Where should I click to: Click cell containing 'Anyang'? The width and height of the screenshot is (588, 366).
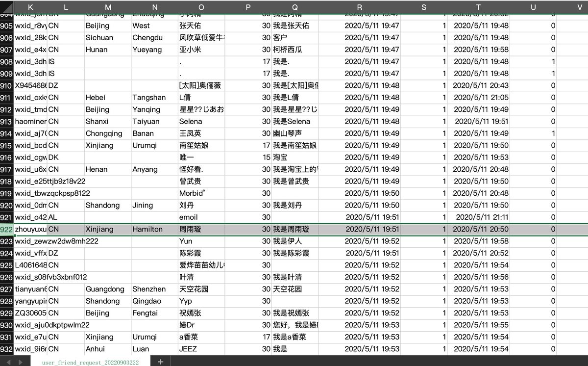tap(155, 169)
